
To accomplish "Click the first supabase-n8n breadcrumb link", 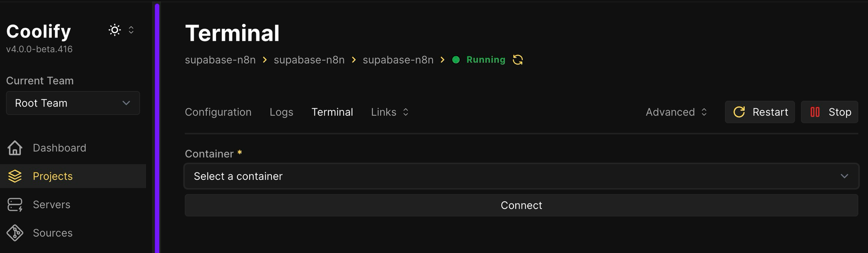I will [220, 60].
